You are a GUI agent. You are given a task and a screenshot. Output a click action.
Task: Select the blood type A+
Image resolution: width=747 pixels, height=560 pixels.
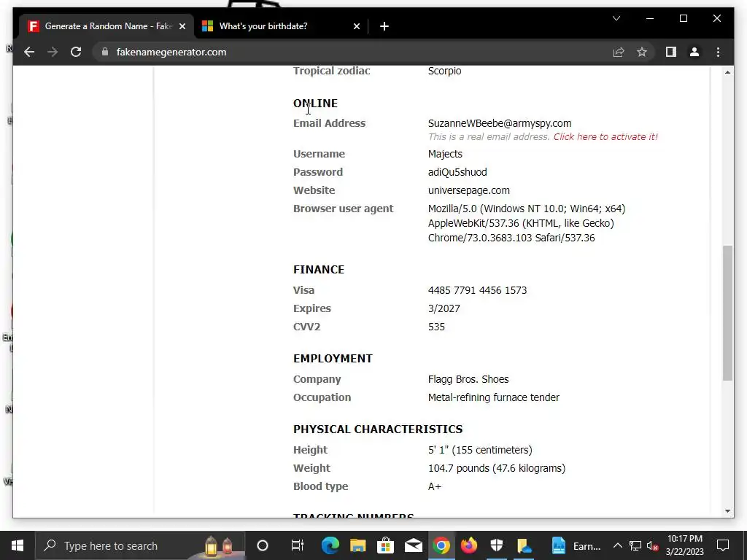[x=435, y=486]
